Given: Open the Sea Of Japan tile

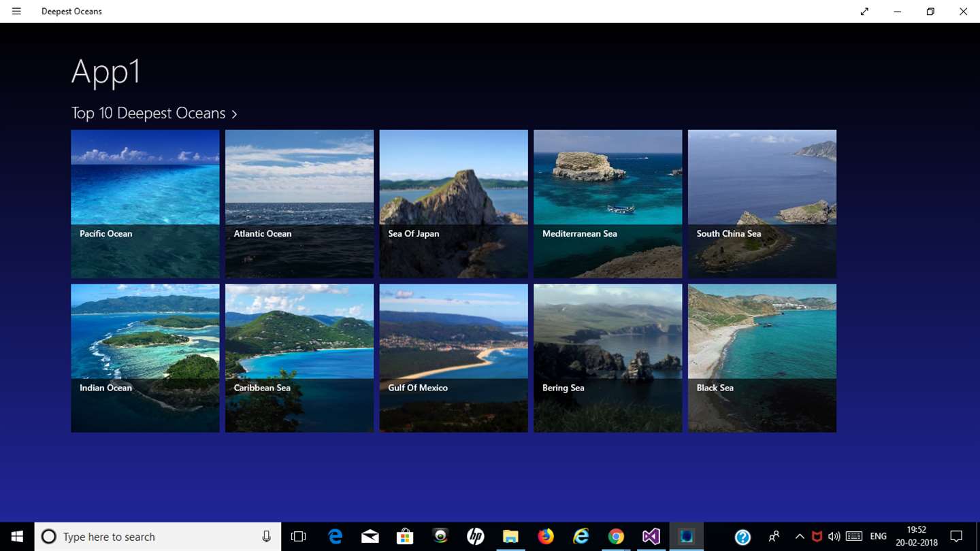Looking at the screenshot, I should point(453,204).
